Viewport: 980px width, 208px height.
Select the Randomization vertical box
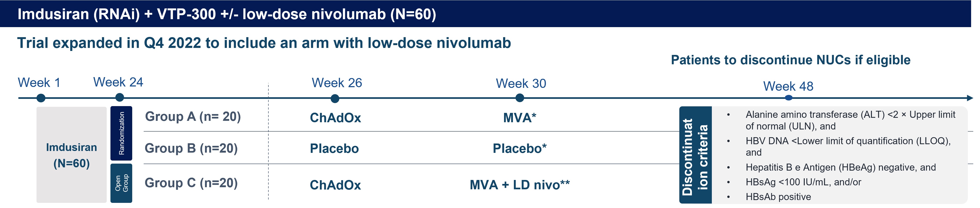coord(121,133)
